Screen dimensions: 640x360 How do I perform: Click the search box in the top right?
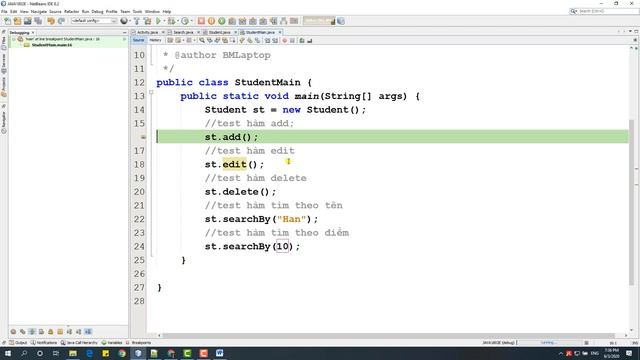tap(604, 11)
